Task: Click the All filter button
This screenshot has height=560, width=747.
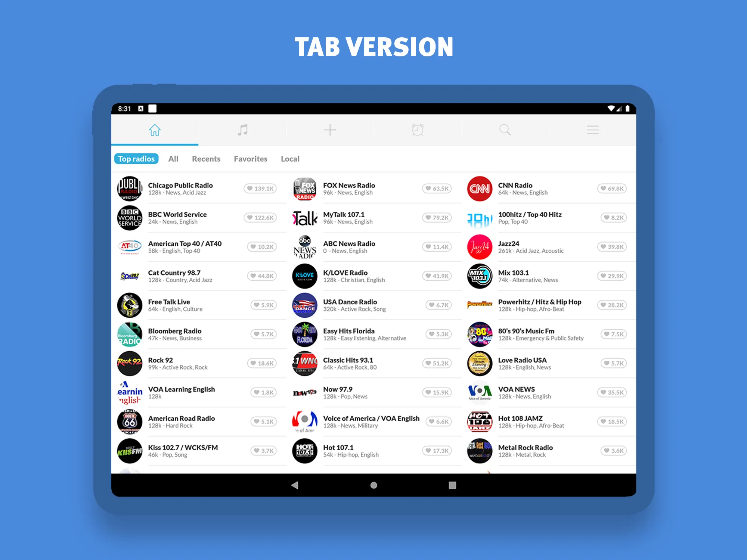Action: 172,158
